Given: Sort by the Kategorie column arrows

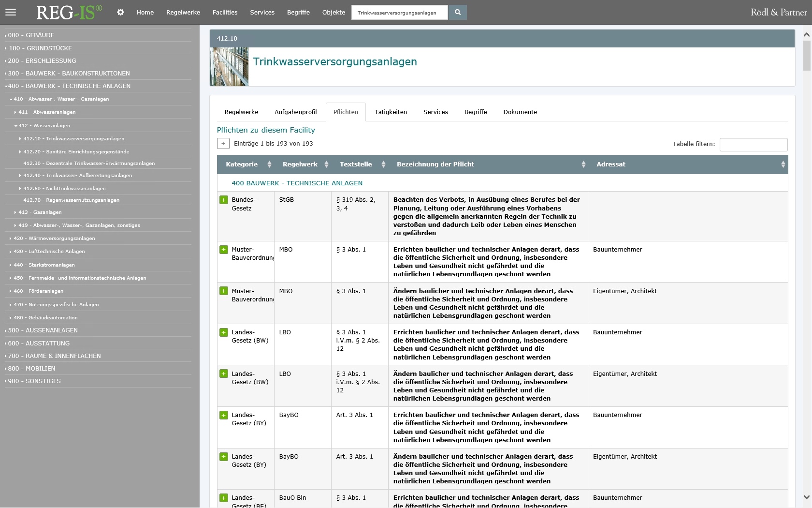Looking at the screenshot, I should click(269, 164).
